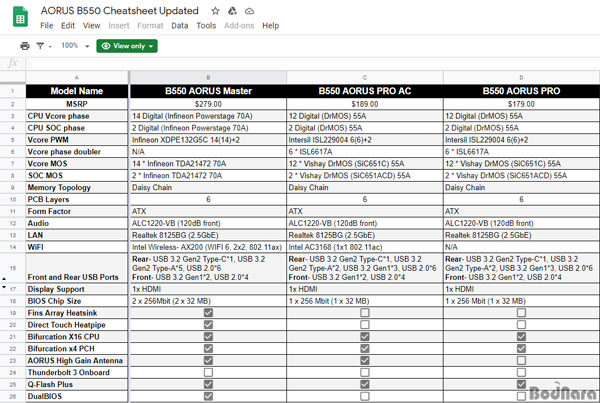This screenshot has height=403, width=600.
Task: Select 'Intel AC3168 (1x1 802.11ac)' cell
Action: pyautogui.click(x=365, y=247)
